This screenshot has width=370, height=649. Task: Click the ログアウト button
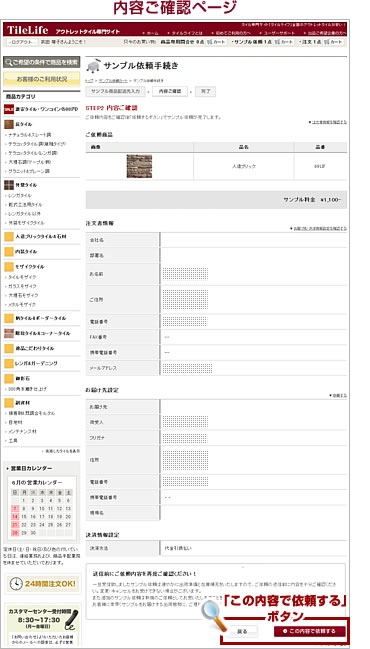click(x=22, y=42)
